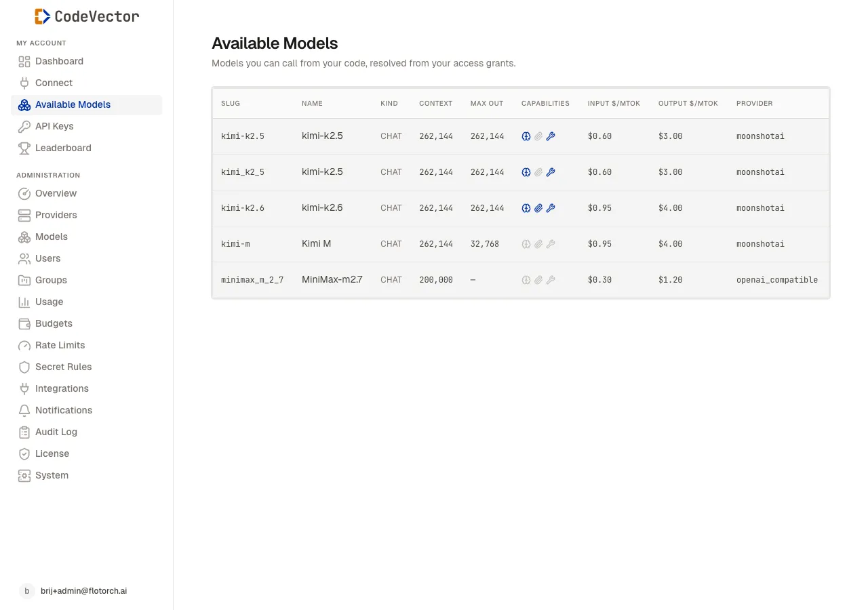Viewport: 868px width, 610px height.
Task: Click the API Keys key icon
Action: 24,127
